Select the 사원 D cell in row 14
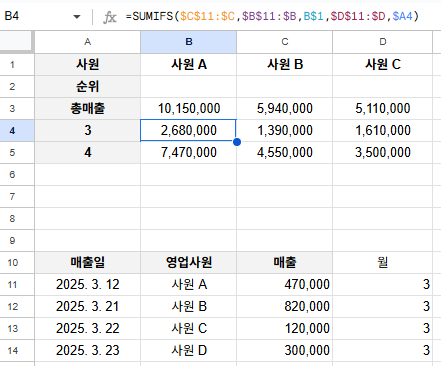Viewport: 441px width, 366px height. [x=189, y=350]
